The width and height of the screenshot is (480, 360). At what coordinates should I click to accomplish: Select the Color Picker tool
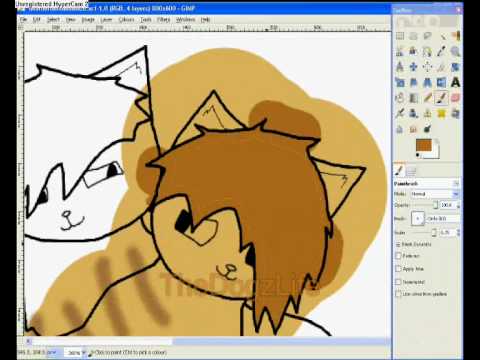coord(442,51)
